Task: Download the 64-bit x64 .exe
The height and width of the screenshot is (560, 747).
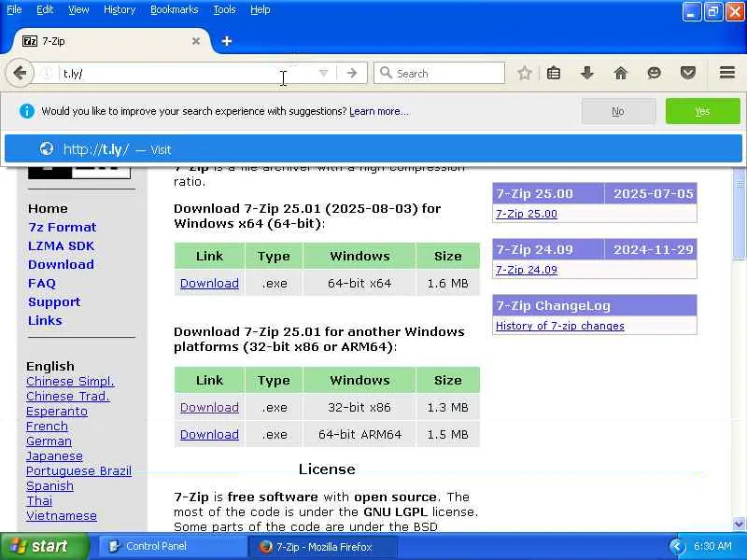Action: click(x=209, y=284)
